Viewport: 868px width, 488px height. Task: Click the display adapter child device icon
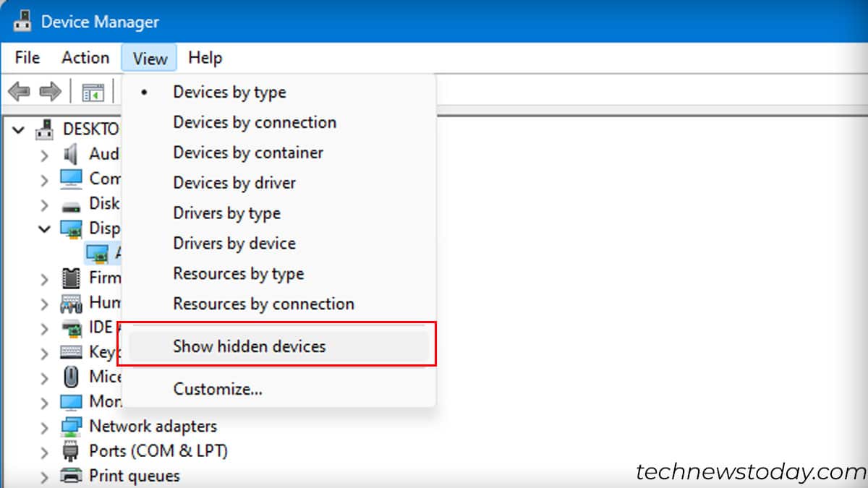click(x=97, y=254)
